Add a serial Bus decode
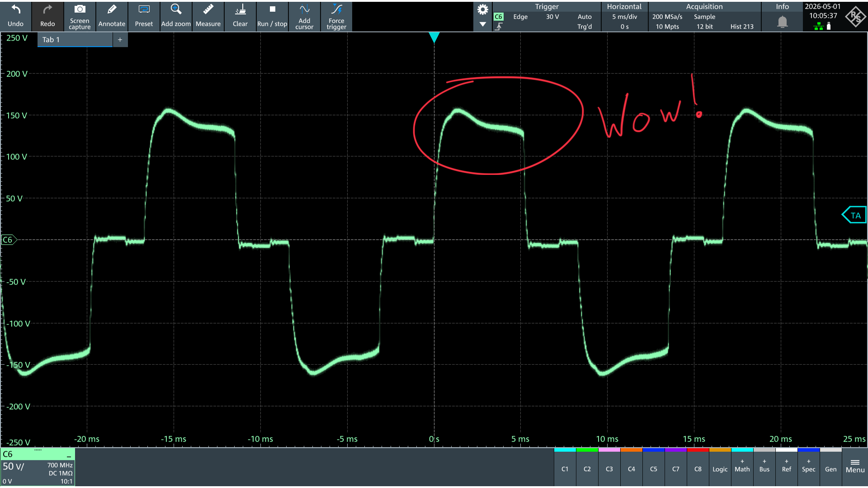Image resolution: width=868 pixels, height=488 pixels. [x=764, y=467]
